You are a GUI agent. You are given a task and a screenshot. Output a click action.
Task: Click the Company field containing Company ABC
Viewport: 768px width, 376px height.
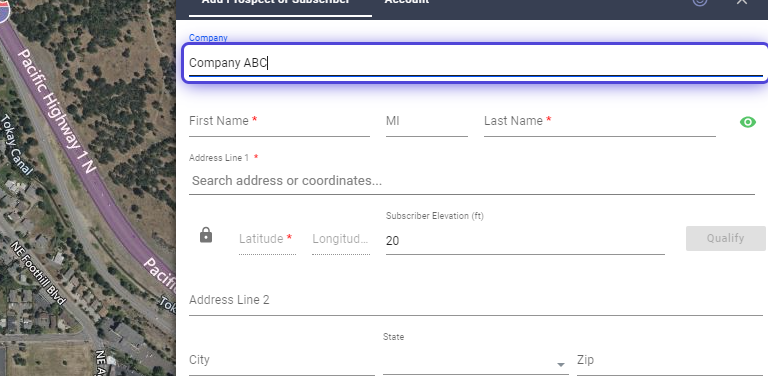click(476, 63)
